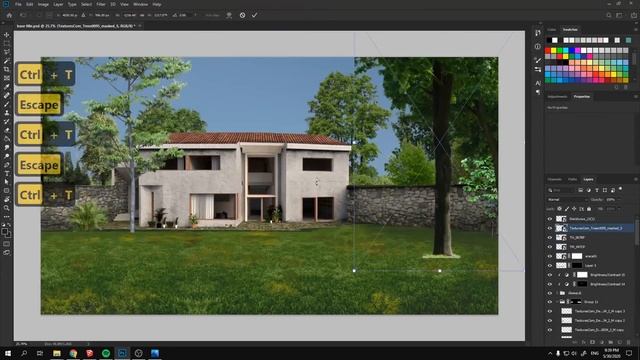
Task: Open the Brush Settings panel icon in the dock
Action: [538, 69]
